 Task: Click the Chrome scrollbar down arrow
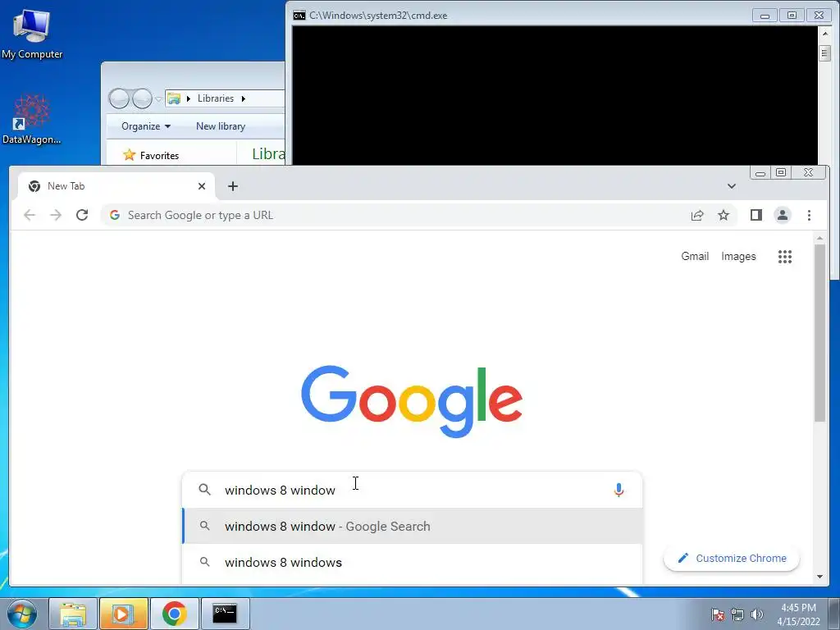[819, 577]
